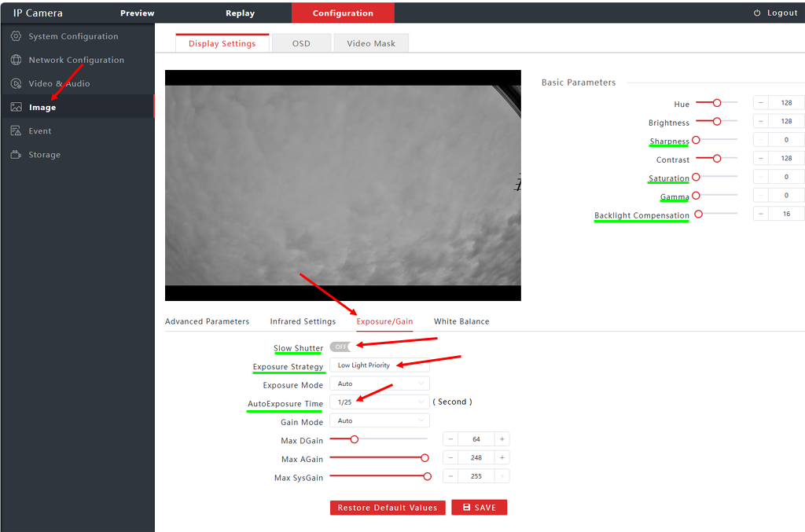Click the Max DGain slider handle
Screen dimensions: 805x532
(354, 439)
